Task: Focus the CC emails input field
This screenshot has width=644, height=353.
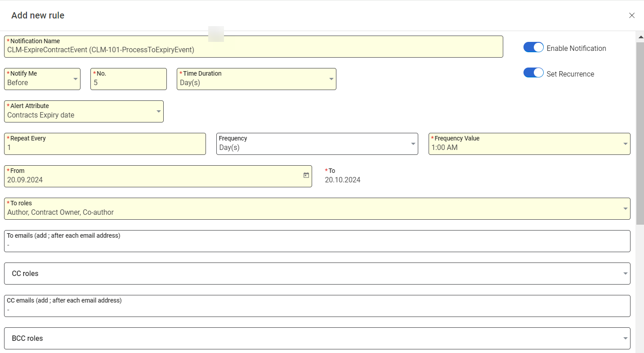Action: [x=317, y=309]
